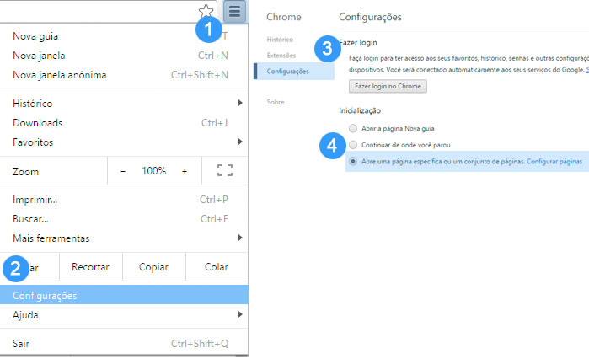Screen dimensions: 589x364
Task: Click 'Fazer login no Chrome' button
Action: [x=388, y=86]
